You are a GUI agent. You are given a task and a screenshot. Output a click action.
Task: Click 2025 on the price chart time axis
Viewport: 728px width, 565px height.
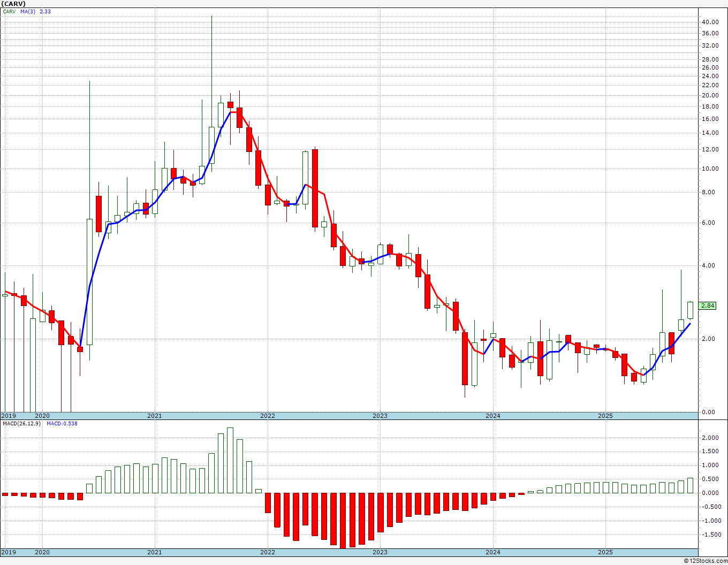coord(605,416)
